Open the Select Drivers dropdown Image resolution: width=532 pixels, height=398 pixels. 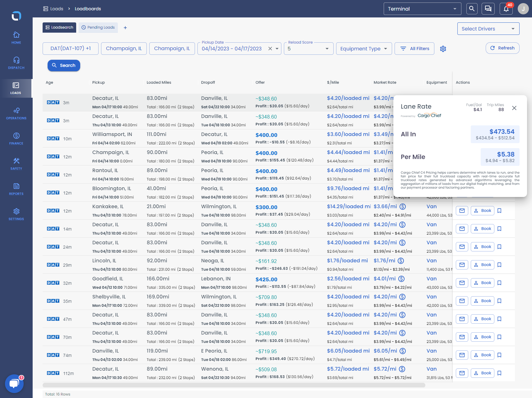488,29
